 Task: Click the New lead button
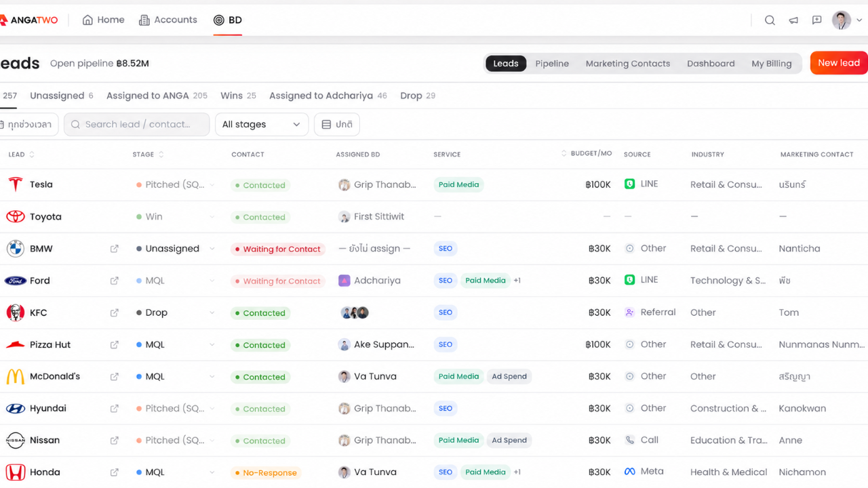pos(839,63)
